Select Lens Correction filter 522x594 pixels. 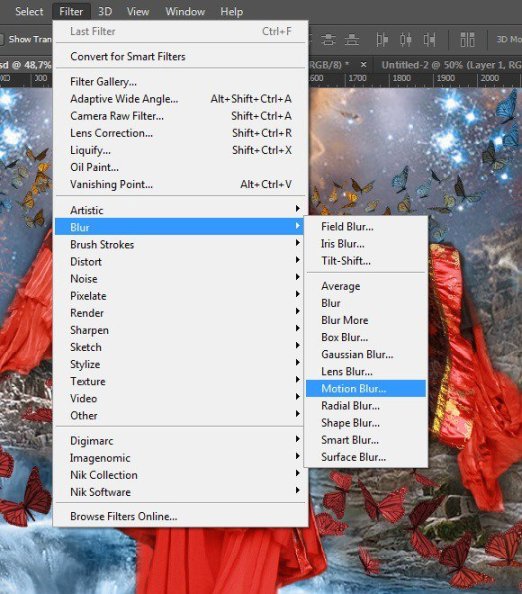click(x=180, y=133)
